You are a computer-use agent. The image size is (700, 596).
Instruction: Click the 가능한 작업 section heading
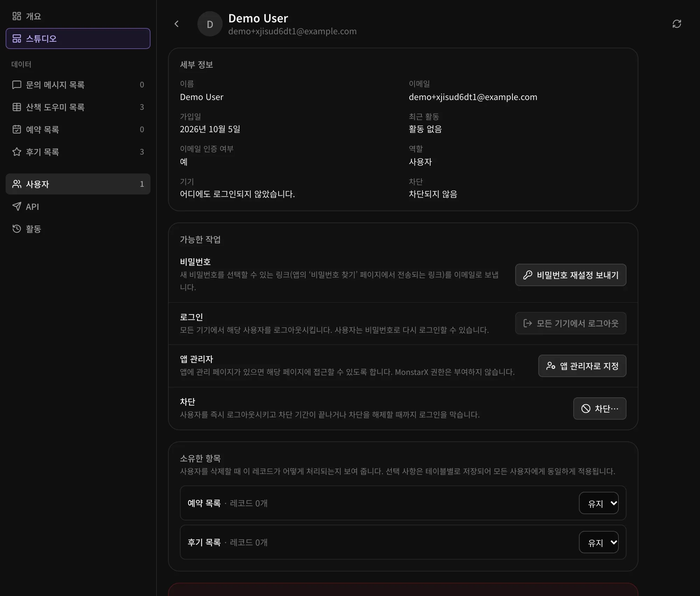[x=200, y=240]
